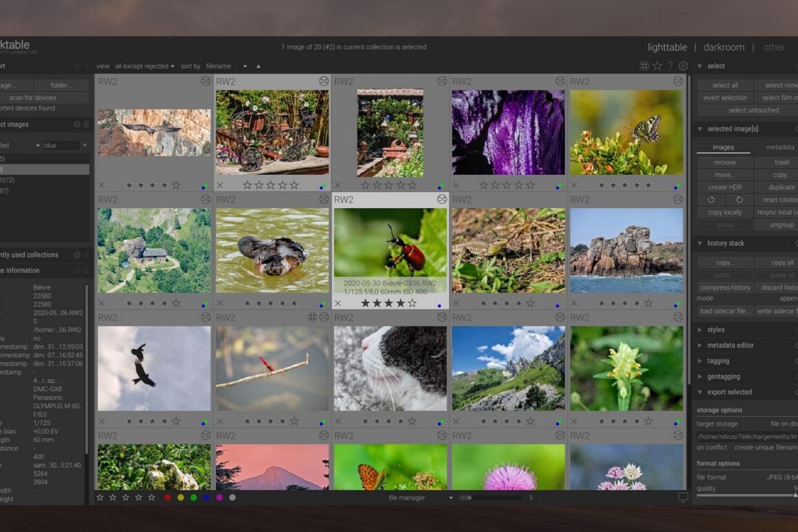Viewport: 798px width, 532px height.
Task: Click the altered icon on the beetle thumbnail
Action: [x=441, y=199]
